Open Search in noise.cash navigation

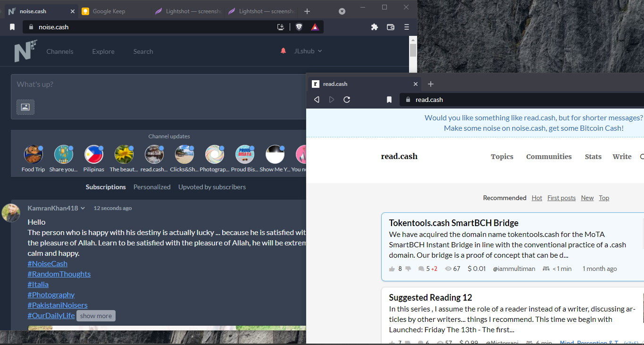tap(143, 51)
